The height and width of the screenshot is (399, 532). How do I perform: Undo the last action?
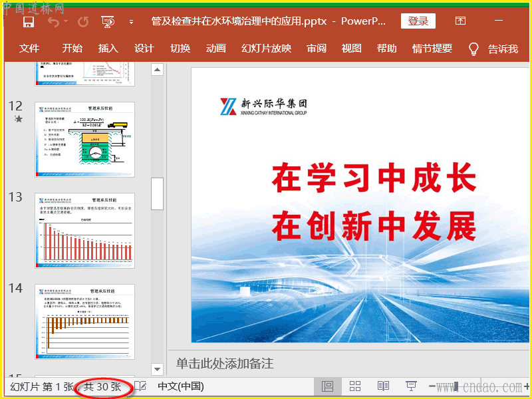(x=53, y=22)
